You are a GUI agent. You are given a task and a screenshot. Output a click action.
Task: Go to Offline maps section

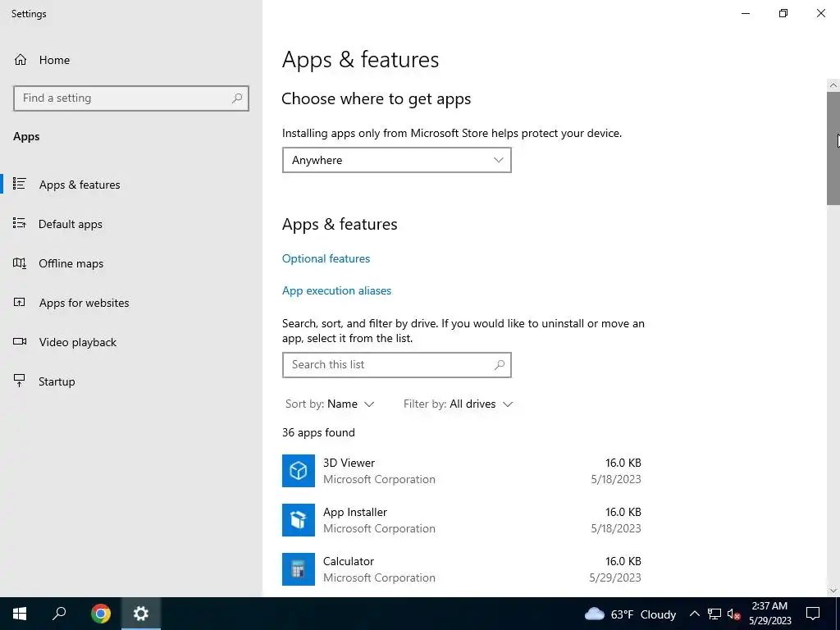click(71, 263)
